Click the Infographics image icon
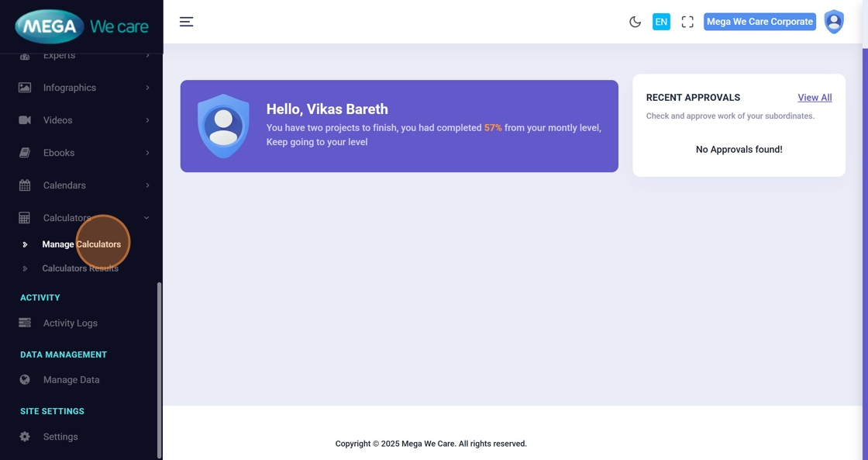Viewport: 868px width, 460px height. 25,88
